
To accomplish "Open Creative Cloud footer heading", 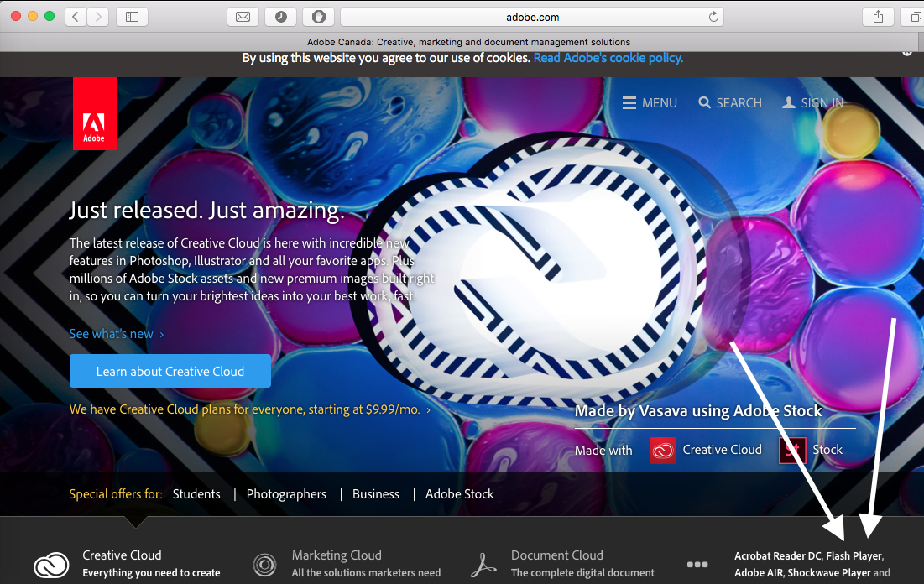I will tap(122, 555).
